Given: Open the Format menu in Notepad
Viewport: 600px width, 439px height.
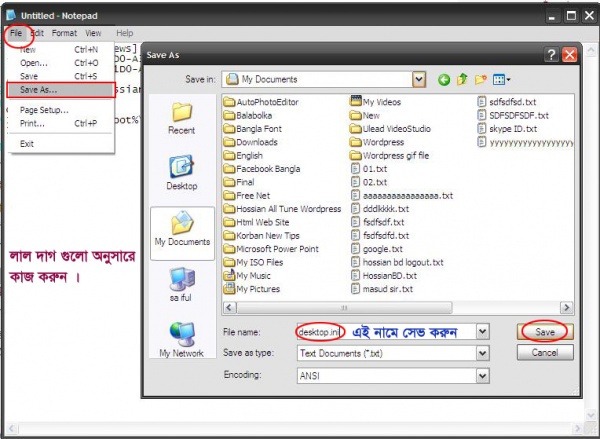Looking at the screenshot, I should [x=64, y=33].
